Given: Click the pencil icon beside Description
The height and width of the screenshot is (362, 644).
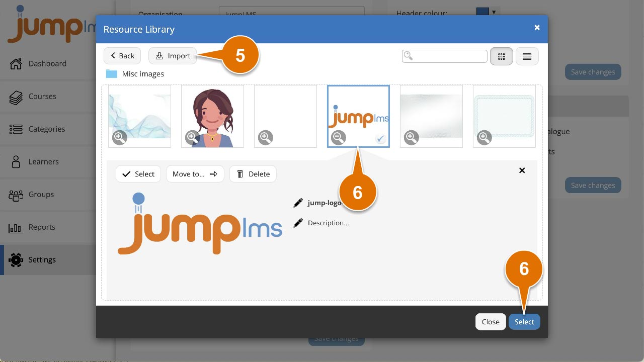Looking at the screenshot, I should (x=298, y=223).
